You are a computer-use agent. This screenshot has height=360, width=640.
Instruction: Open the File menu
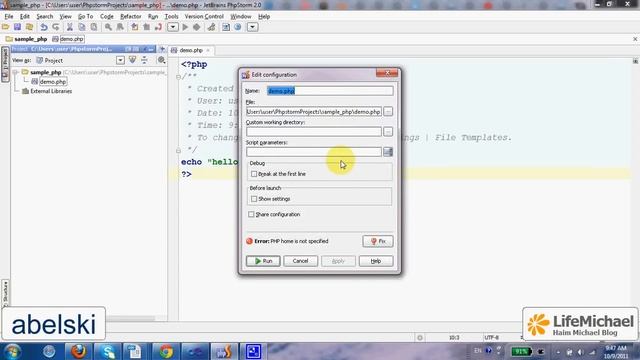(x=9, y=16)
